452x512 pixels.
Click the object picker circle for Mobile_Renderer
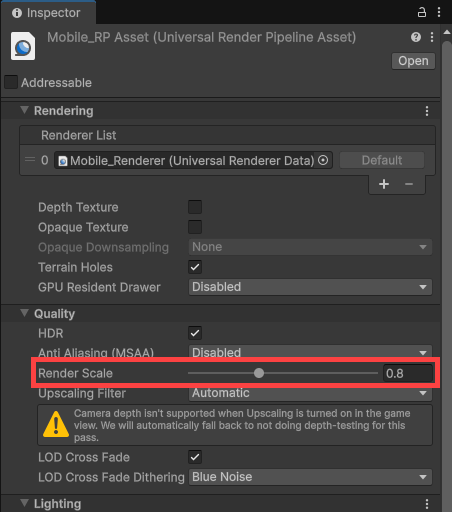[x=323, y=160]
